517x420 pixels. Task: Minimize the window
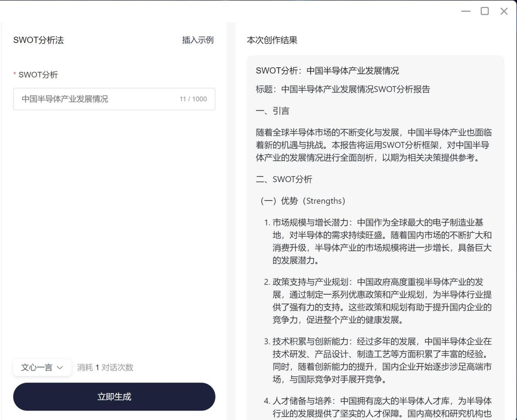pos(466,11)
